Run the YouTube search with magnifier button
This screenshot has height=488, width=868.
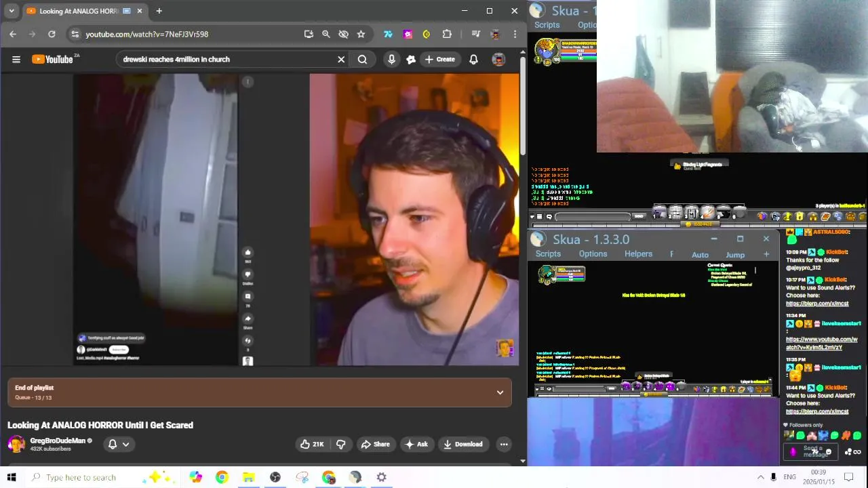[363, 60]
